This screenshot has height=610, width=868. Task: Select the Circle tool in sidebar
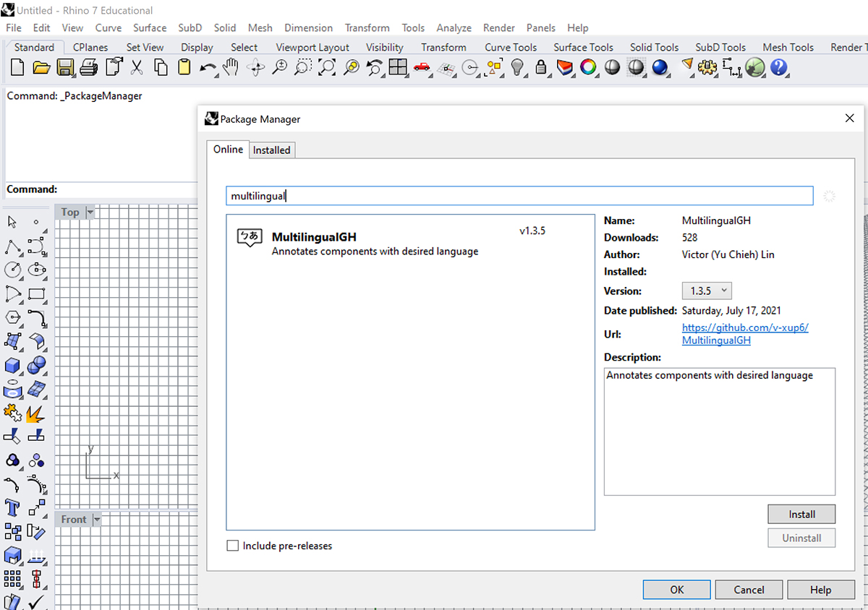click(x=13, y=270)
